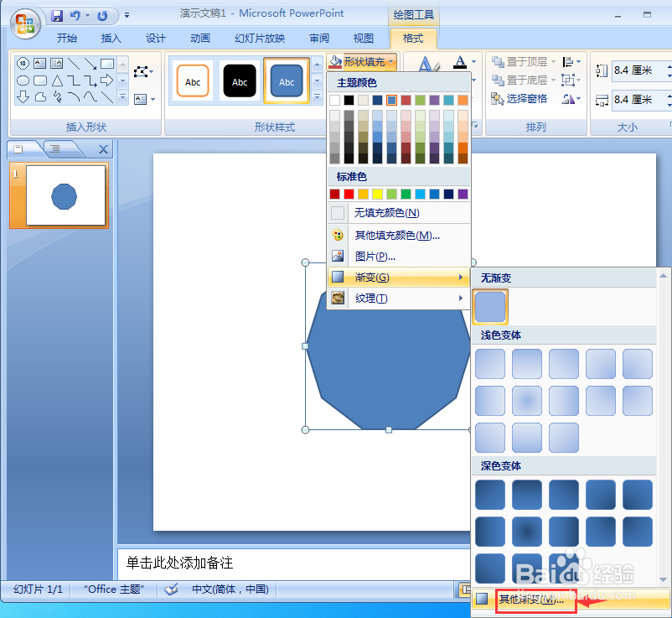The height and width of the screenshot is (618, 672).
Task: Switch to the 幻灯片放映 ribbon tab
Action: click(x=260, y=39)
